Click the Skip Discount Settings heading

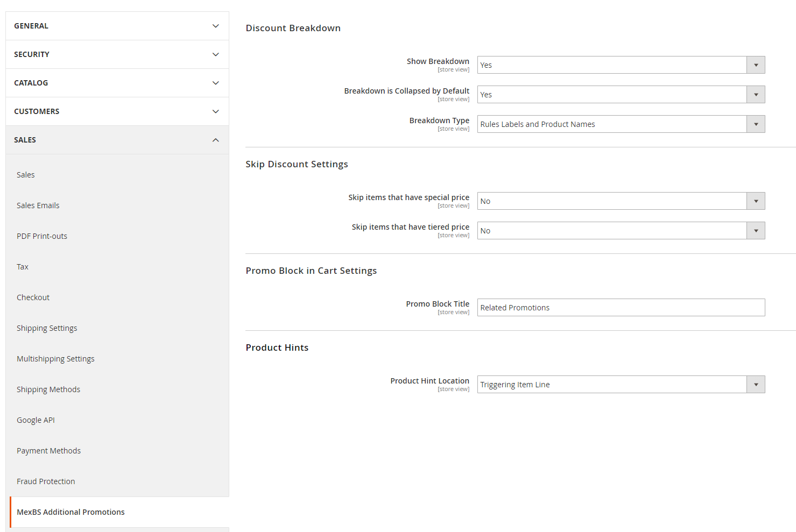[297, 164]
